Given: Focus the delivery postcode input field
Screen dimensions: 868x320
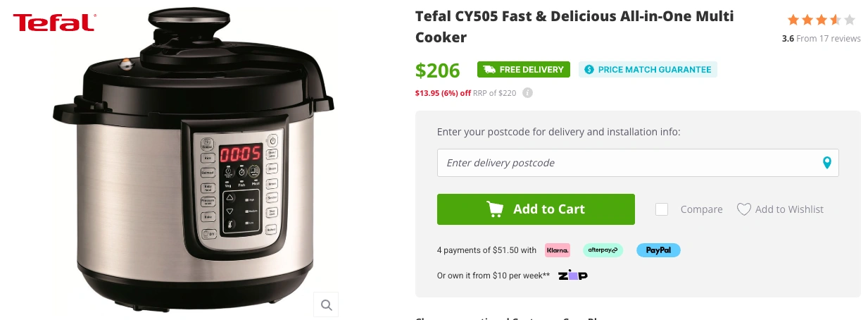Looking at the screenshot, I should [627, 163].
